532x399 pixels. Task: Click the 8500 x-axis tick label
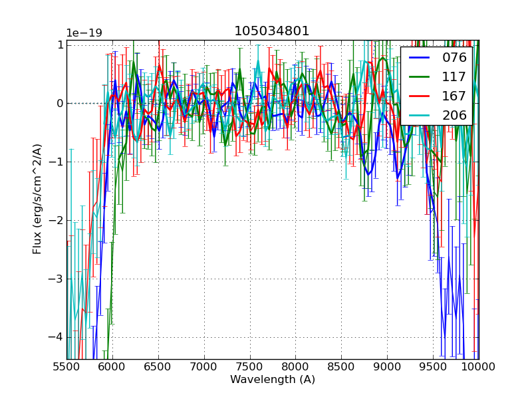[342, 366]
